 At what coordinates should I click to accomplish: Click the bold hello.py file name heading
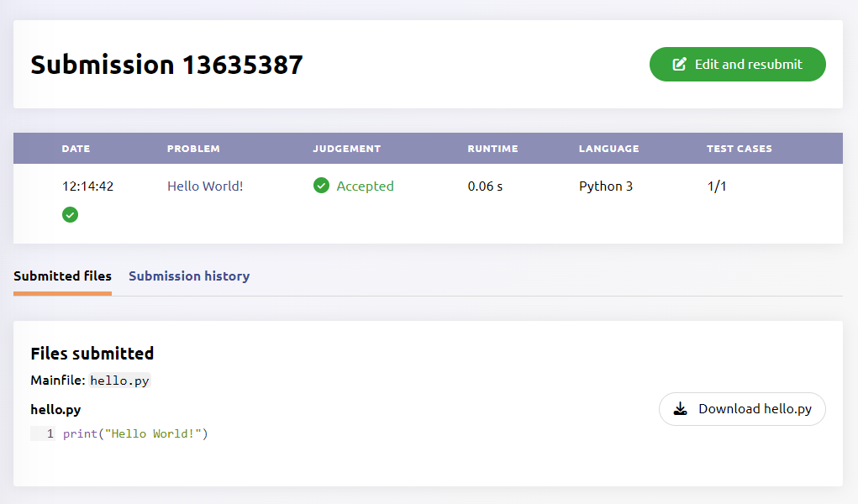click(x=55, y=409)
